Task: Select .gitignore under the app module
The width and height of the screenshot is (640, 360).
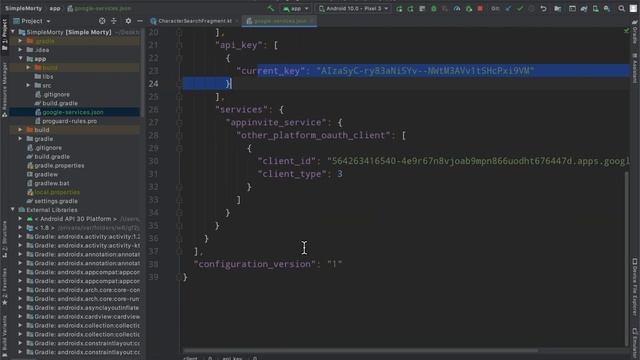Action: [52, 94]
